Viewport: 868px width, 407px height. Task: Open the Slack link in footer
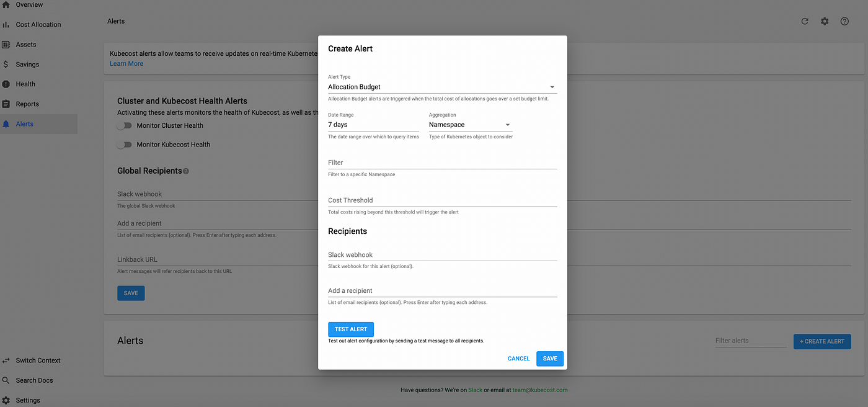475,390
